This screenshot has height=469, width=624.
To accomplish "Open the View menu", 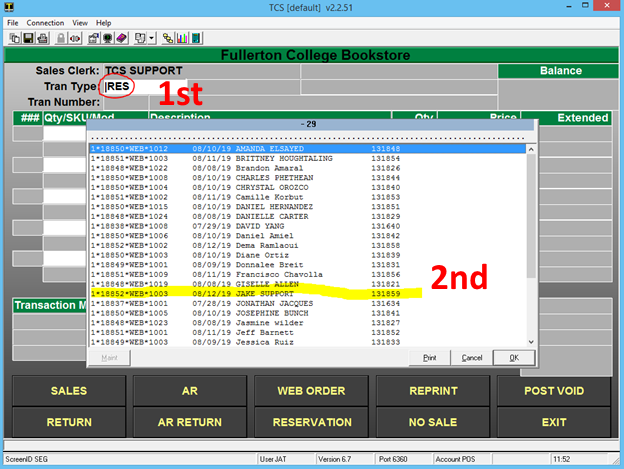I will coord(80,23).
